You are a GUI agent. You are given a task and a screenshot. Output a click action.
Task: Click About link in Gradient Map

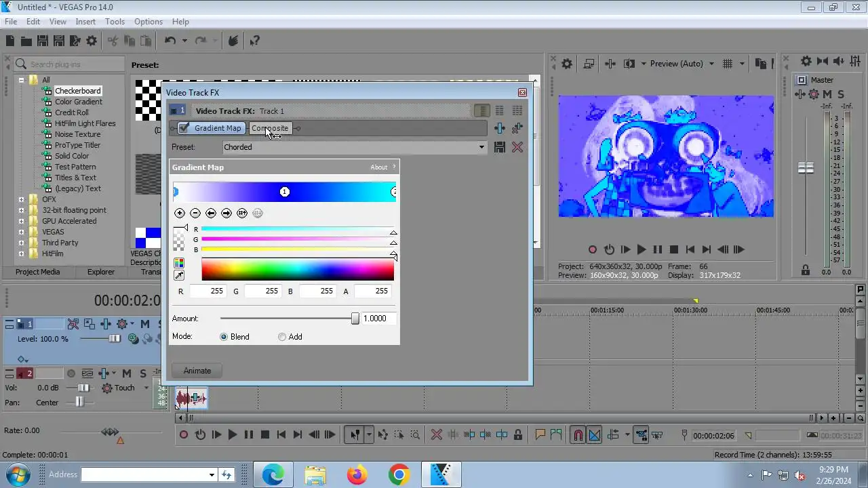tap(378, 167)
